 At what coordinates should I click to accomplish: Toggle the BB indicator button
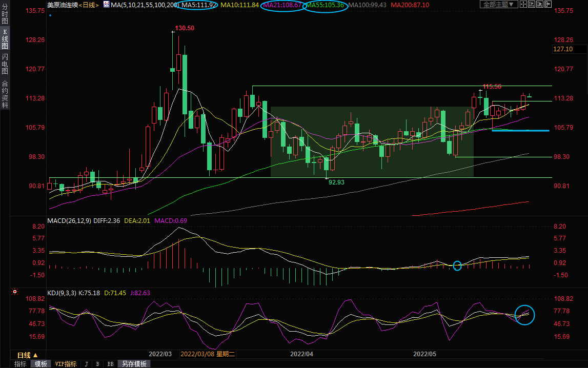[x=110, y=364]
